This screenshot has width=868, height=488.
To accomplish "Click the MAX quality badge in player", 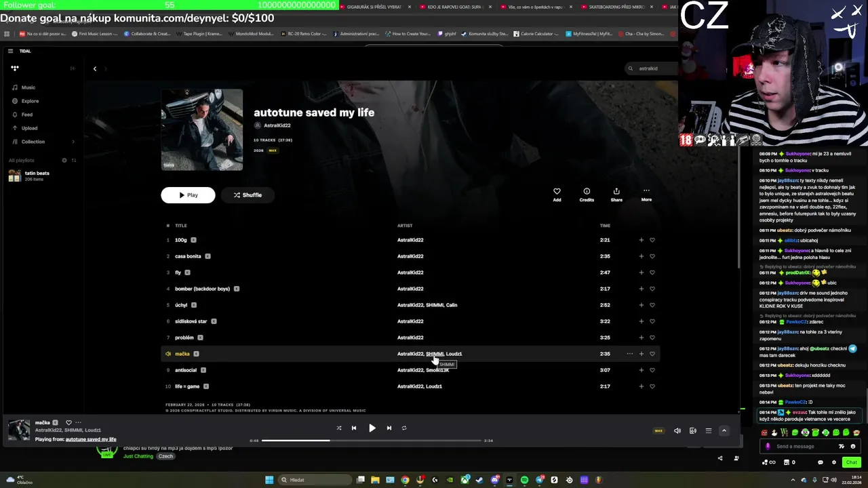I will (658, 431).
